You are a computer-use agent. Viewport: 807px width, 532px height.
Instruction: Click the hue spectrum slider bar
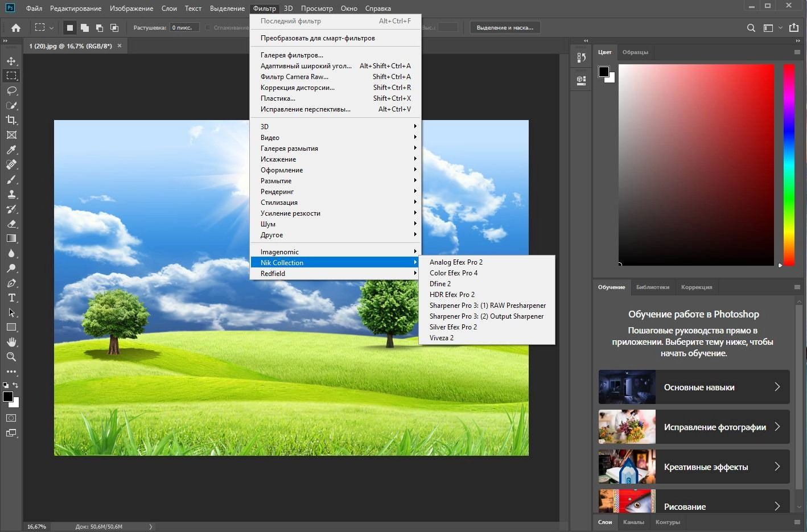click(789, 164)
